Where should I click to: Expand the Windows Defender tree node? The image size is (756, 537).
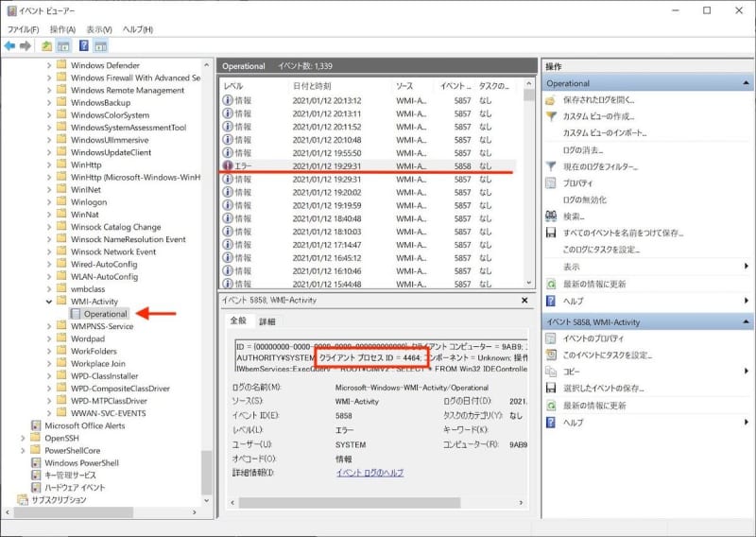(49, 65)
